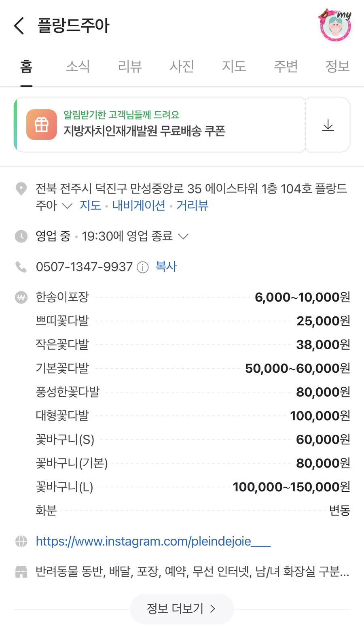Open the 소식 tab
The image size is (364, 633).
coord(78,66)
